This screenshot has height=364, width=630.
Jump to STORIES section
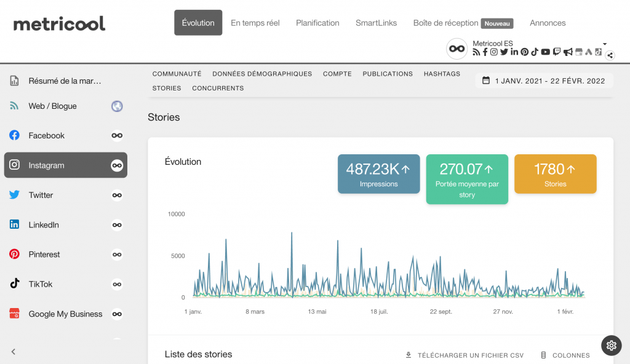(167, 89)
